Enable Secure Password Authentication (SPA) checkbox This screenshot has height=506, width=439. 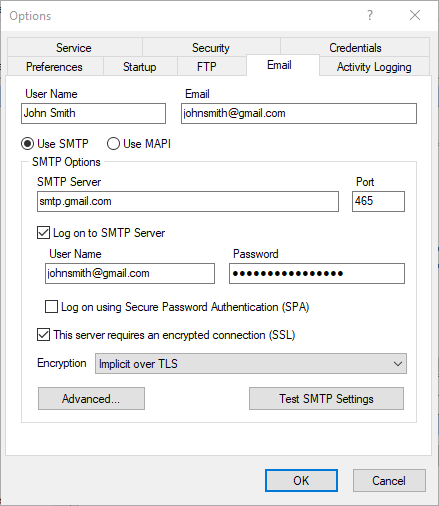51,307
